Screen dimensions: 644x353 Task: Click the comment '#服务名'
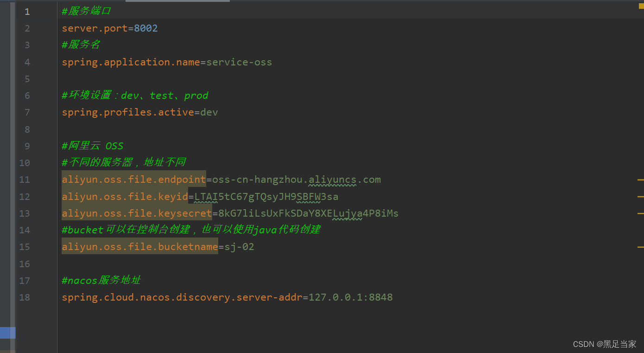click(81, 45)
